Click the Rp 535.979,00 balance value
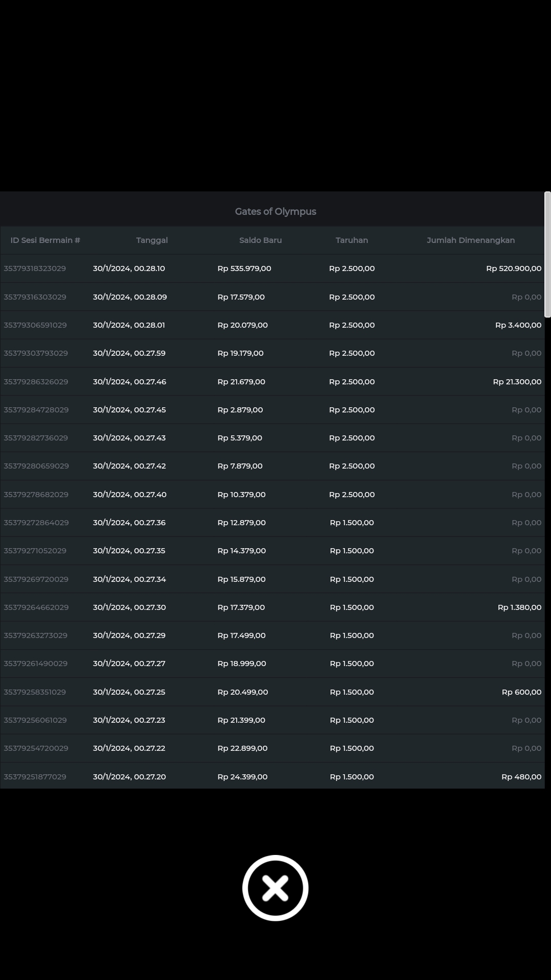The height and width of the screenshot is (980, 551). (244, 268)
